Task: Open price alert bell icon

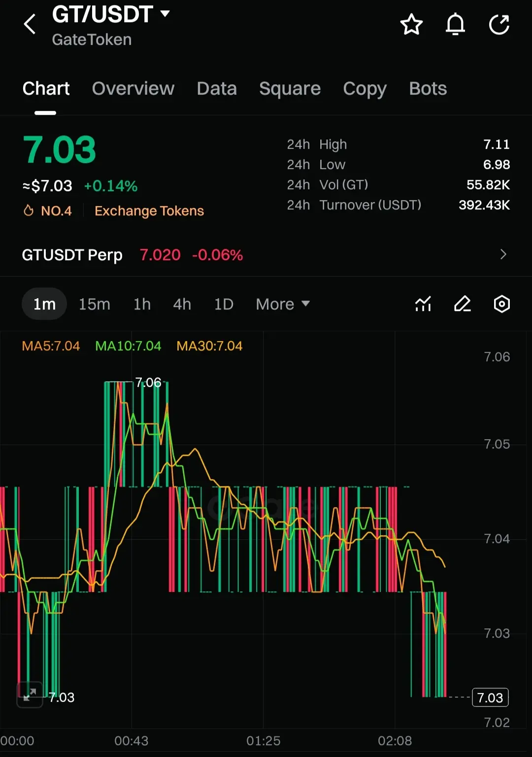Action: (x=455, y=24)
